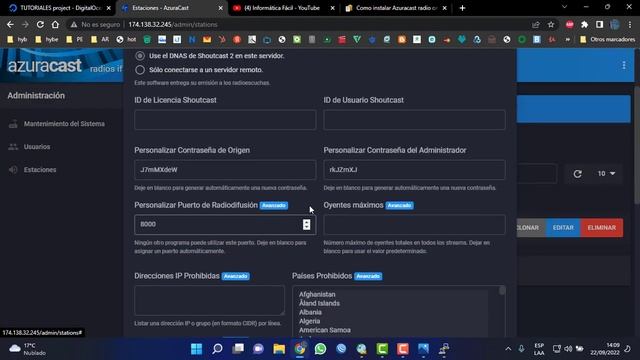Image resolution: width=640 pixels, height=360 pixels.
Task: Open Estaciones in the sidebar
Action: pyautogui.click(x=40, y=169)
